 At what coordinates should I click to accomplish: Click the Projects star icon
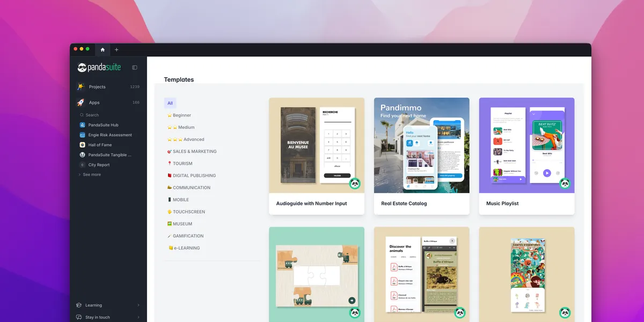click(80, 86)
